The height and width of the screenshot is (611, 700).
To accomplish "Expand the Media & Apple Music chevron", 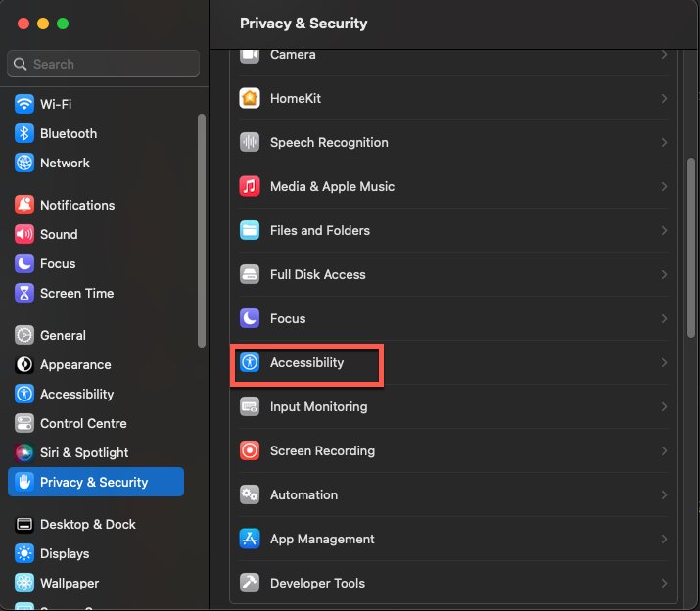I will [x=665, y=186].
